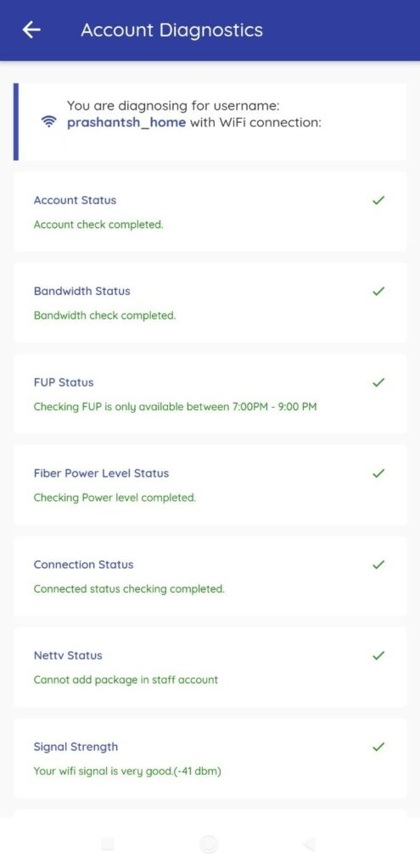Viewport: 420px width, 868px height.
Task: Click the Signal Strength green checkmark
Action: click(378, 747)
